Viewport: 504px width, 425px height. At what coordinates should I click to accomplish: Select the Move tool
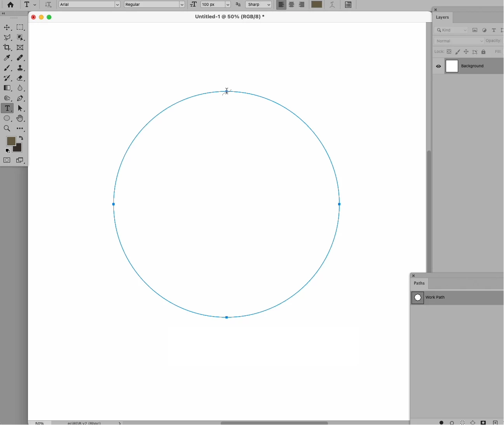pos(7,28)
